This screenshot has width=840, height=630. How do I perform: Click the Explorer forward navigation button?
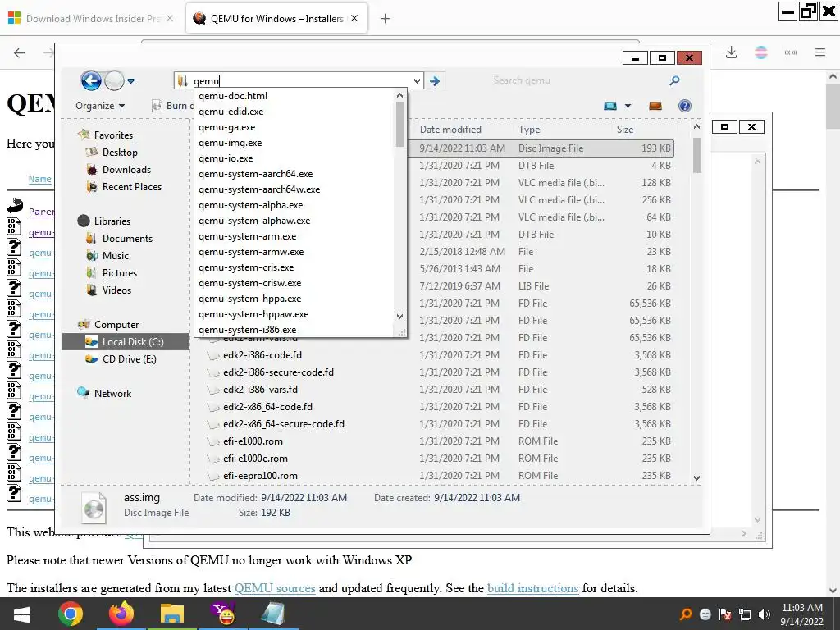[114, 81]
